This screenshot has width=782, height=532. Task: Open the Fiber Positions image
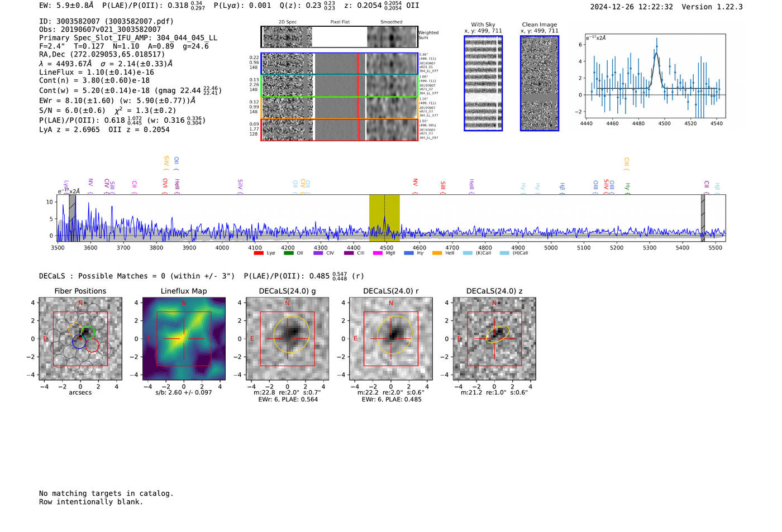[80, 339]
